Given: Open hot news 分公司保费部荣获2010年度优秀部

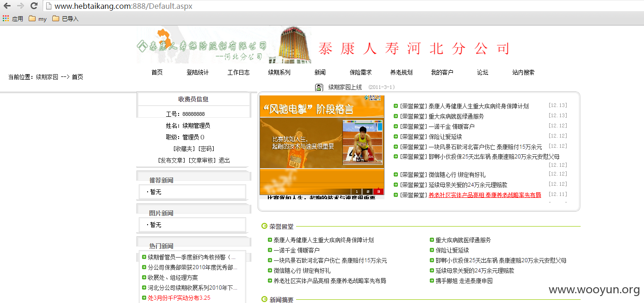Looking at the screenshot, I should coord(192,267).
